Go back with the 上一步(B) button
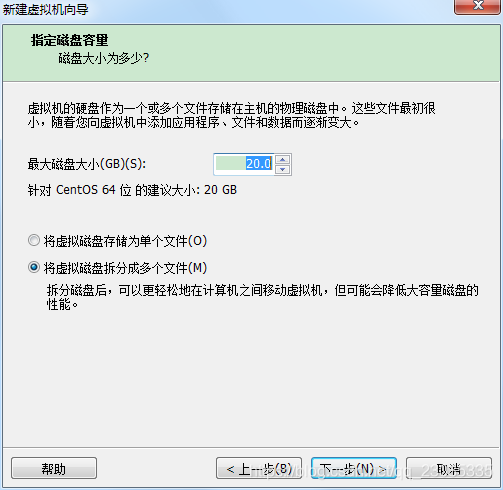503x490 pixels. 259,468
